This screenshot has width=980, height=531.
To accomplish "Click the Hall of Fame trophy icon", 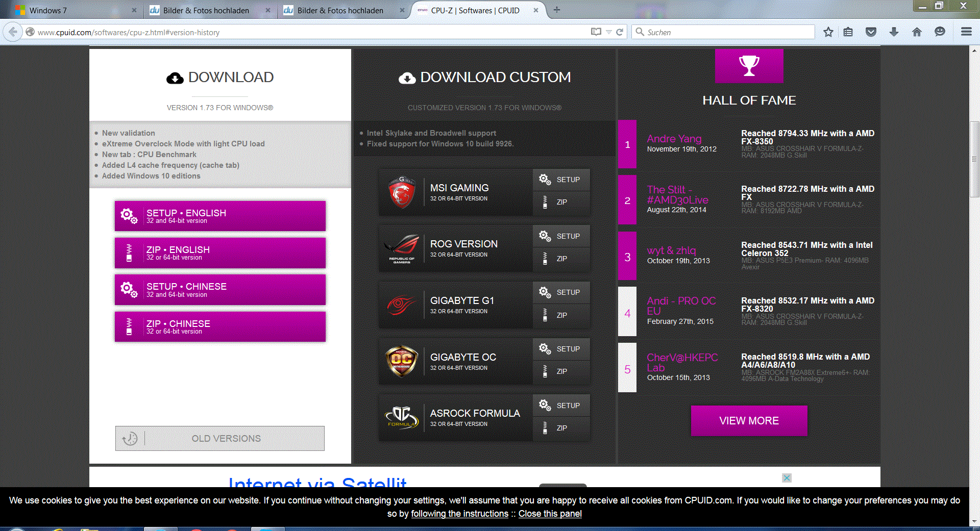I will pyautogui.click(x=749, y=65).
